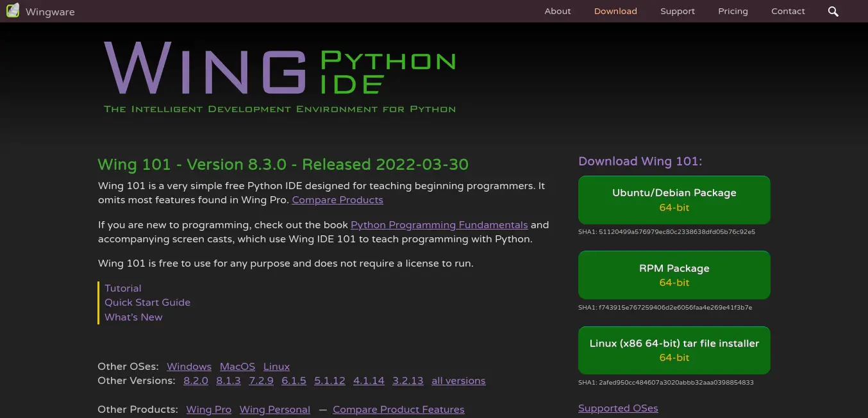This screenshot has height=418, width=868.
Task: Click the Wing Python IDE banner logo
Action: pyautogui.click(x=280, y=77)
